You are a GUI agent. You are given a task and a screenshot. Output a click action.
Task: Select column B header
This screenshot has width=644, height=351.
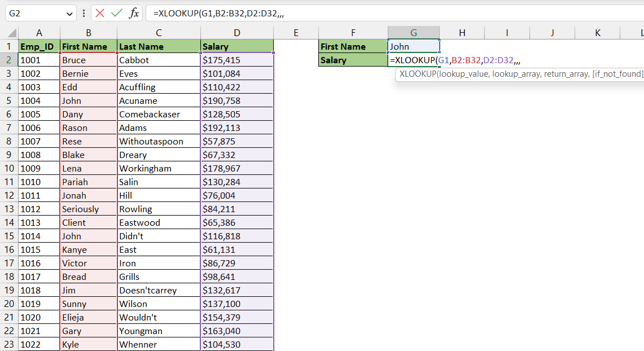point(88,33)
